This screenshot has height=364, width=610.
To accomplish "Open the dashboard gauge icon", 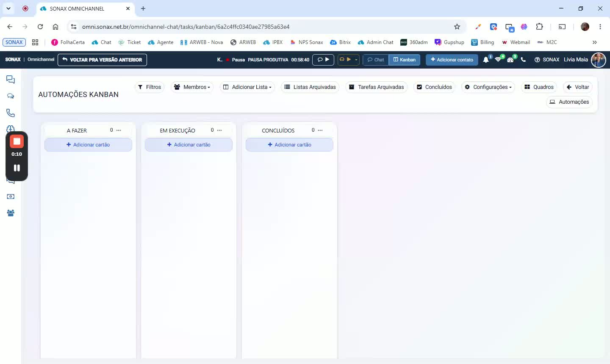I will (510, 60).
